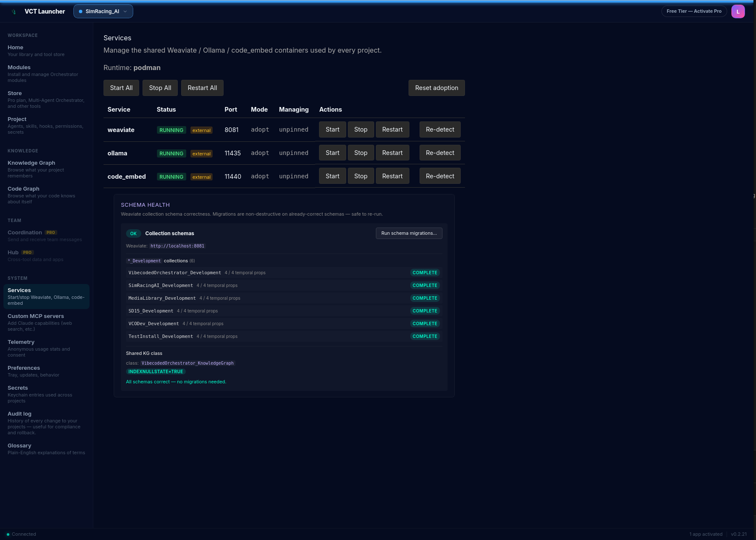The height and width of the screenshot is (540, 756).
Task: Click Reset adoption button
Action: pyautogui.click(x=437, y=88)
